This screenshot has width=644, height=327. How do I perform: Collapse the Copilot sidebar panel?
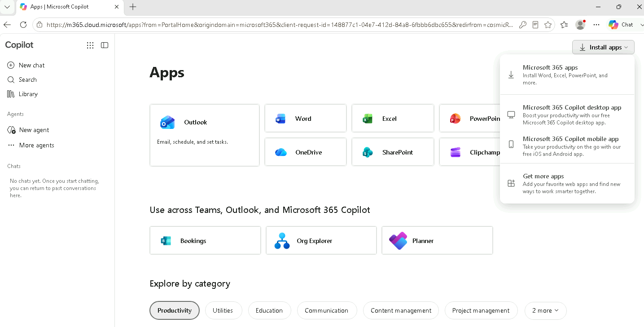tap(105, 45)
